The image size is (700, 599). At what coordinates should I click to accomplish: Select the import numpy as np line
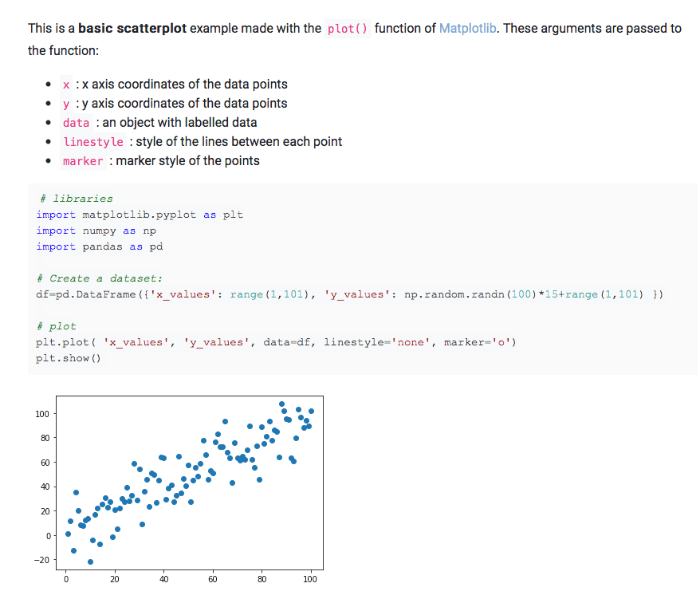(96, 231)
